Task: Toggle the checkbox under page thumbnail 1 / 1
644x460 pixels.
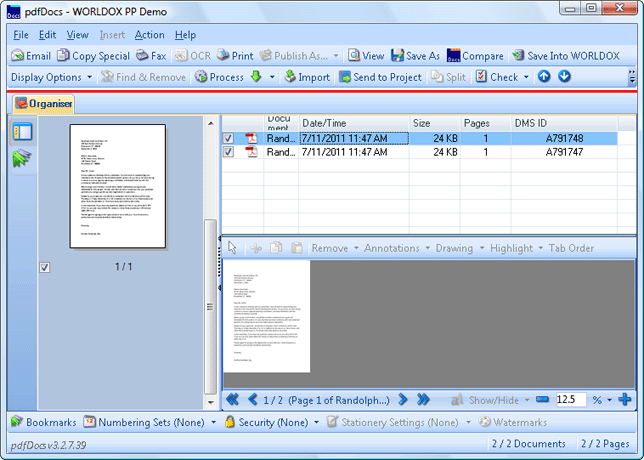Action: tap(45, 267)
